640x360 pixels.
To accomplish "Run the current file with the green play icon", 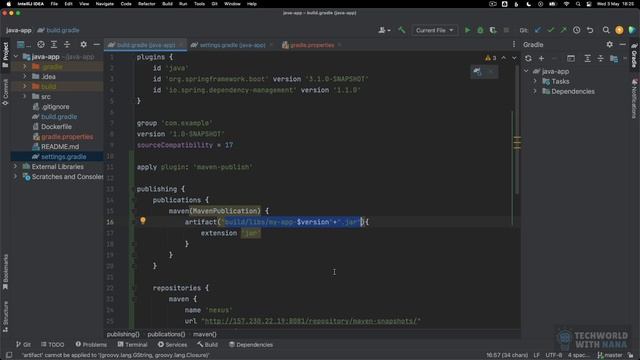I will 467,30.
